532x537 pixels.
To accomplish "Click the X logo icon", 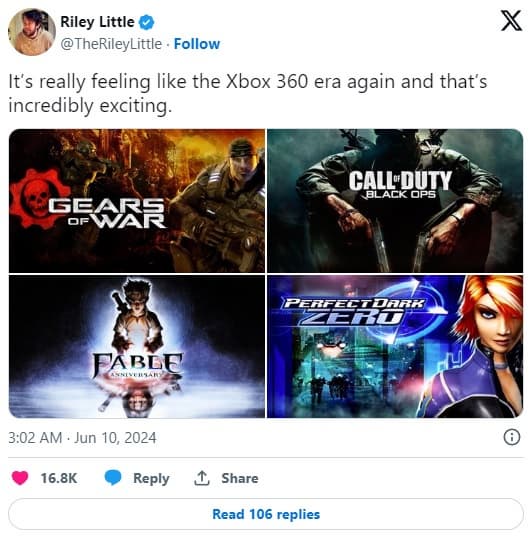I will point(511,21).
